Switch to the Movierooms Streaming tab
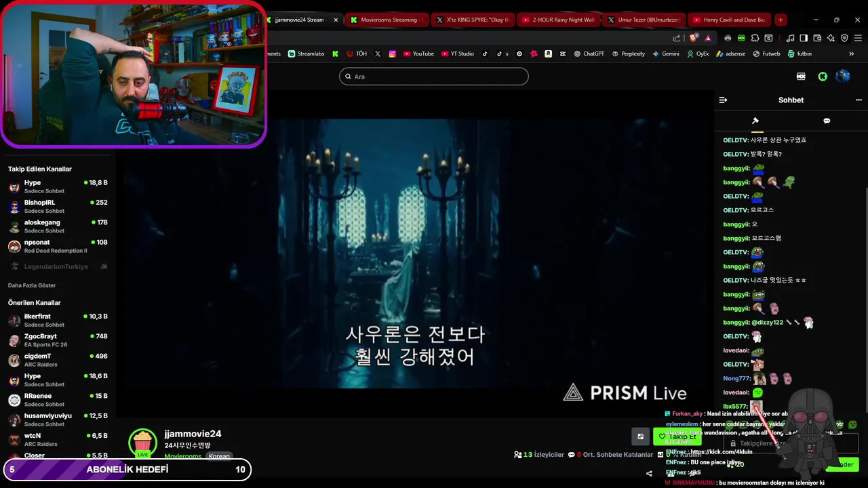868x488 pixels. coord(387,20)
